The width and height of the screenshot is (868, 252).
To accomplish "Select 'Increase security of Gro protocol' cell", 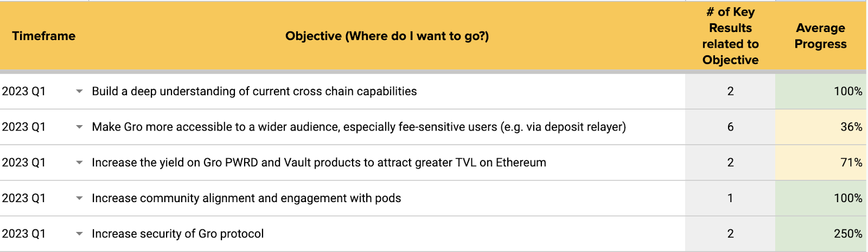I will [x=387, y=234].
